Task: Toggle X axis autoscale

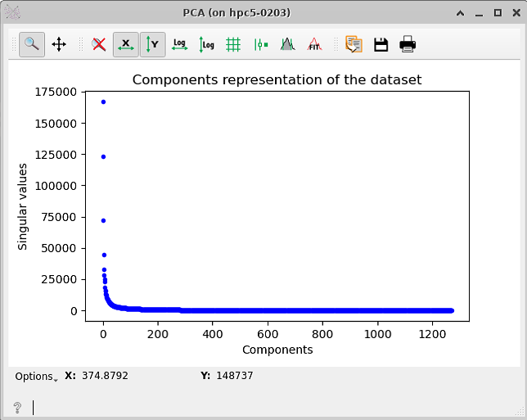Action: pos(126,44)
